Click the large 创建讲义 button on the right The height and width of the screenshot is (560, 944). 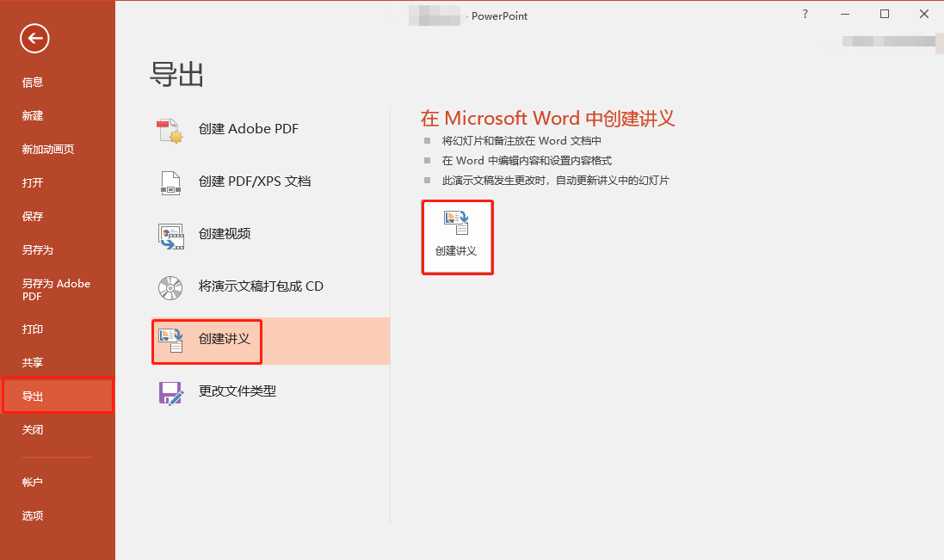coord(458,237)
